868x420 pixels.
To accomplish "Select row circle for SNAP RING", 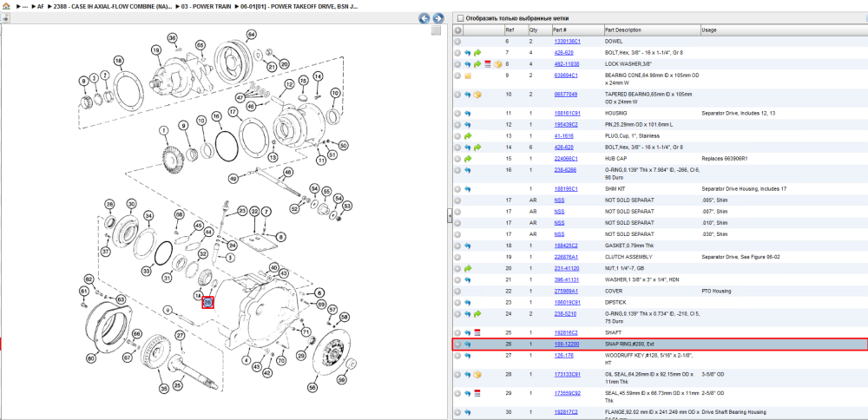I will 457,345.
